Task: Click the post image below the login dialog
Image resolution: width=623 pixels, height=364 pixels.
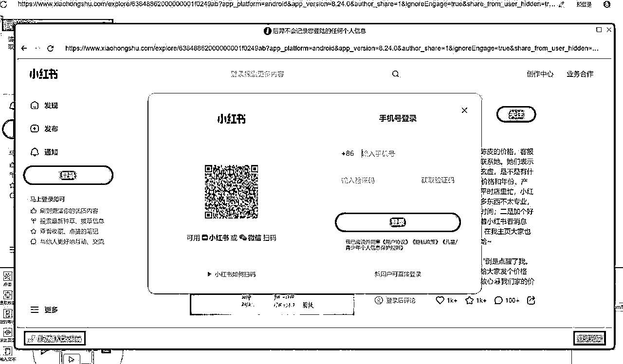Action: 271,304
